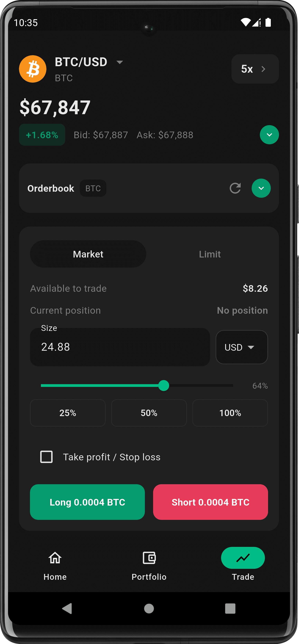Open the Home tab icon
The height and width of the screenshot is (644, 299).
coord(55,558)
